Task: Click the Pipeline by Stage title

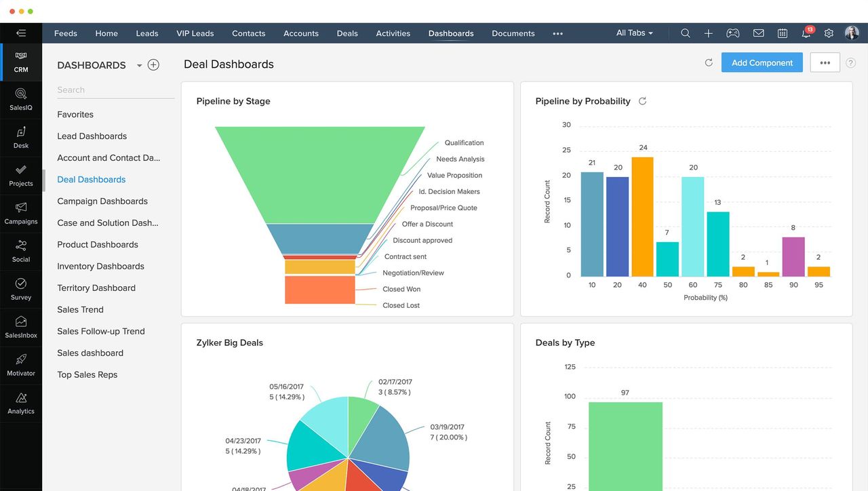Action: [x=233, y=101]
